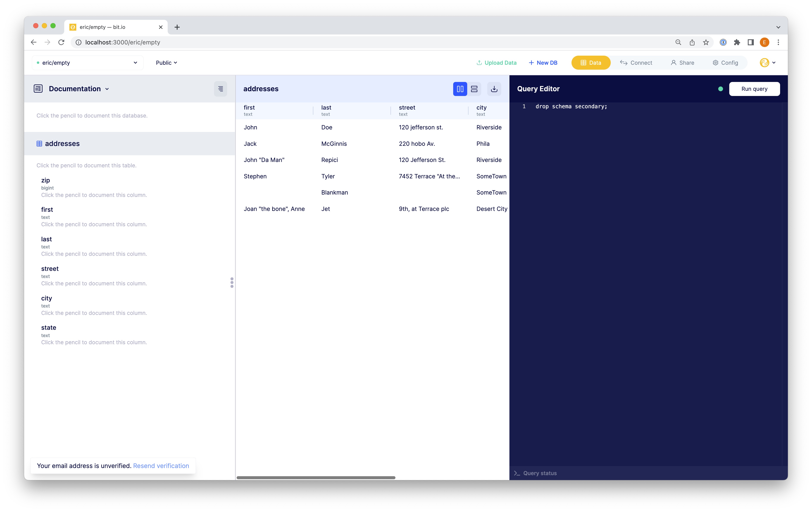Click the Resend verification link
The image size is (812, 512).
tap(161, 466)
